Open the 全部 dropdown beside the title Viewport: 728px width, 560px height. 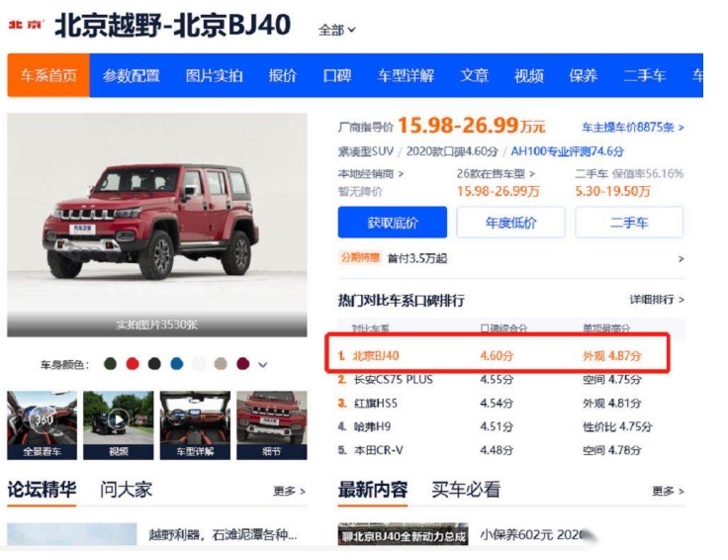pyautogui.click(x=337, y=31)
